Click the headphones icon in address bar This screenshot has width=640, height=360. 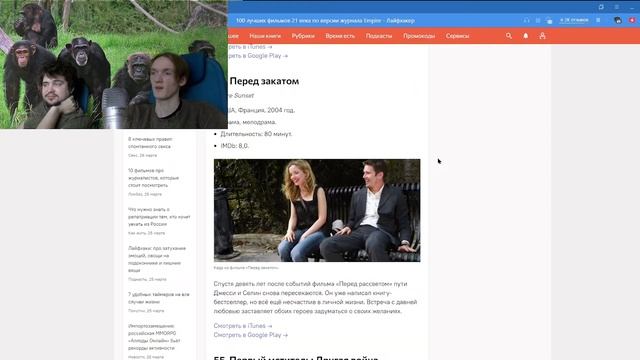(x=527, y=20)
